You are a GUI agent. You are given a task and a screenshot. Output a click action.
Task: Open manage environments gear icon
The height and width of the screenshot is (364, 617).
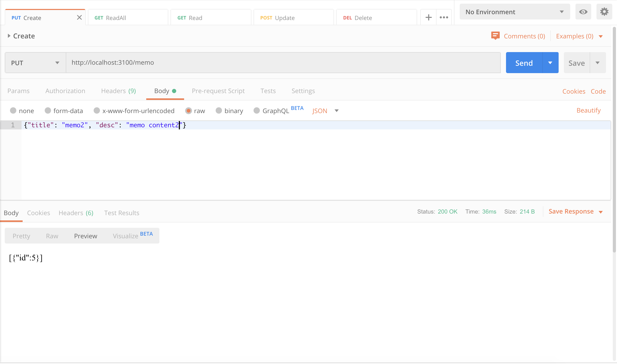(x=604, y=12)
